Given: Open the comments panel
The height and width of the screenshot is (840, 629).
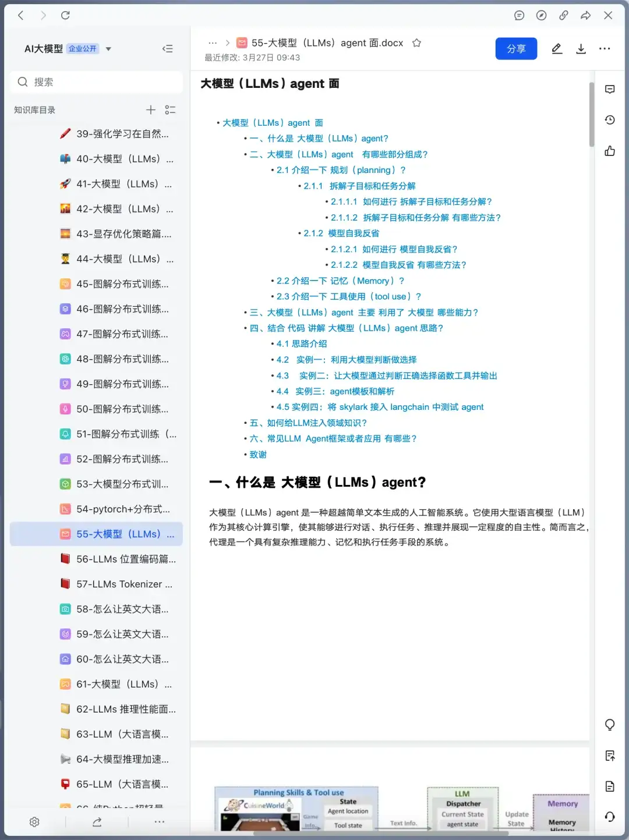Looking at the screenshot, I should pos(609,89).
